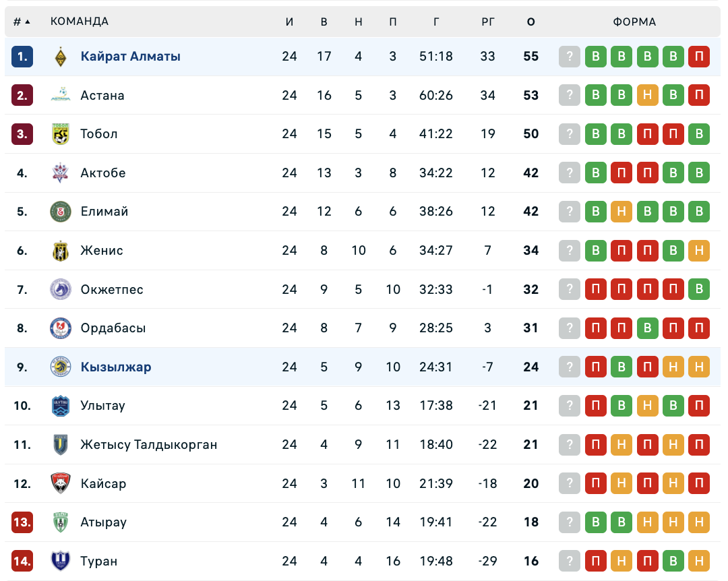This screenshot has height=581, width=728.
Task: Click Елимай's orange Н form badge
Action: (621, 212)
